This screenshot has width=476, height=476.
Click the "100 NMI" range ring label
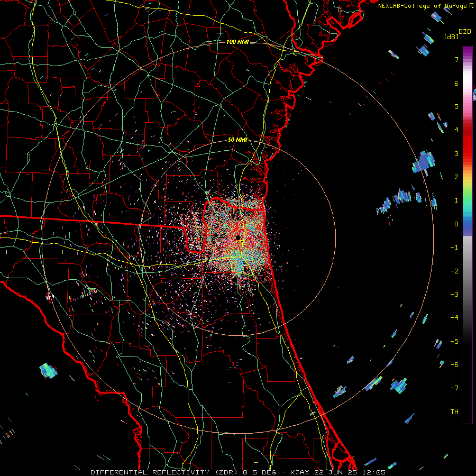[x=237, y=42]
